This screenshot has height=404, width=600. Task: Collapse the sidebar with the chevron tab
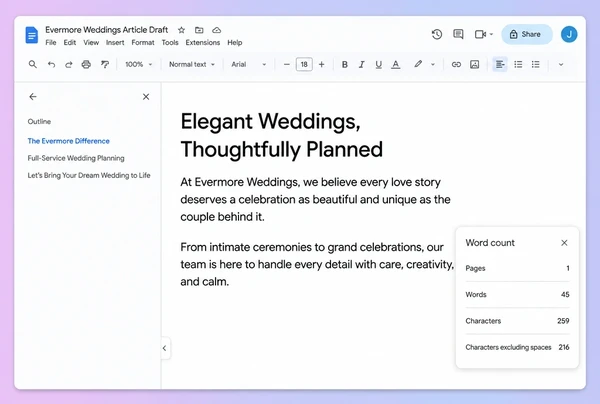(x=165, y=348)
